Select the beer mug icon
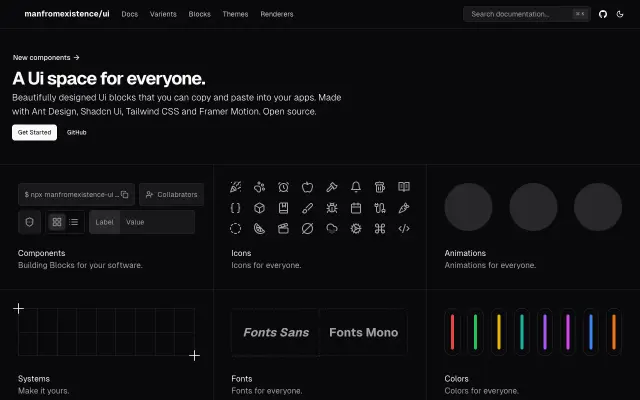Image resolution: width=640 pixels, height=400 pixels. coord(380,187)
